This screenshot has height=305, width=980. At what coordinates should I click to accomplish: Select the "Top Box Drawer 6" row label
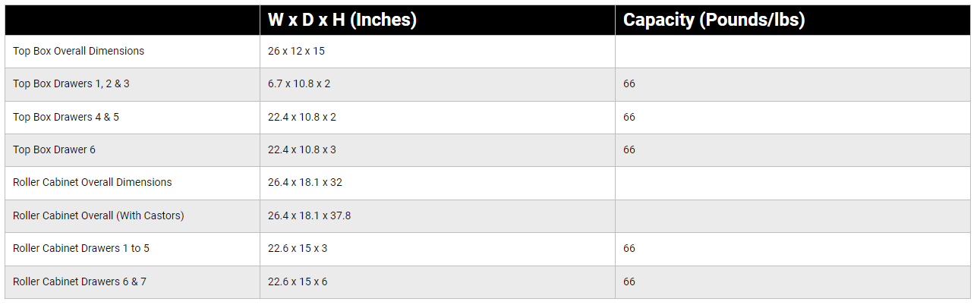pos(54,150)
